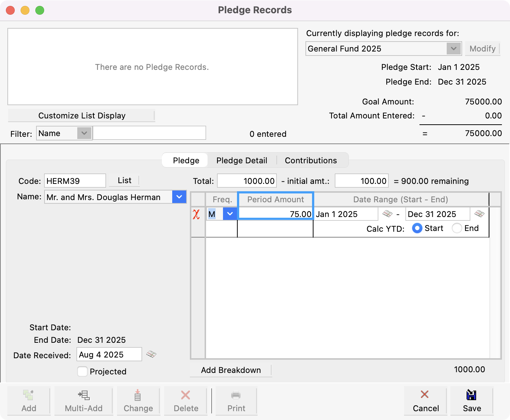510x420 pixels.
Task: Open the Pledge Detail tab
Action: (x=242, y=160)
